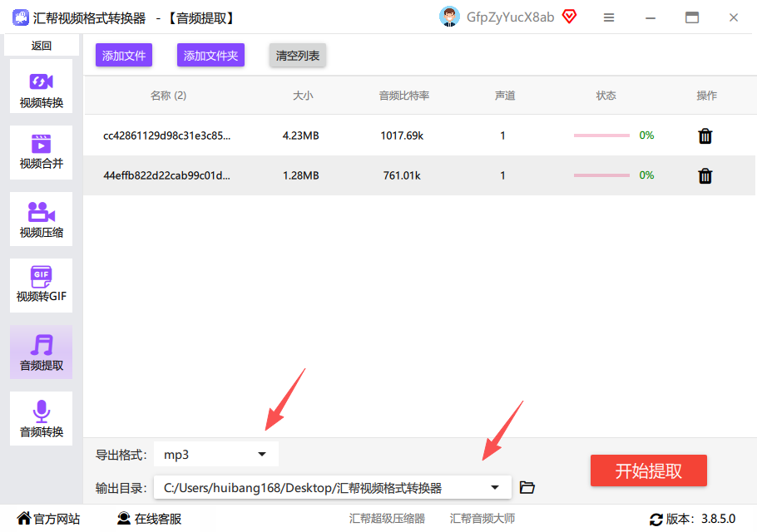Select the 音频提取 audio extraction tool
The width and height of the screenshot is (757, 532).
pos(41,352)
